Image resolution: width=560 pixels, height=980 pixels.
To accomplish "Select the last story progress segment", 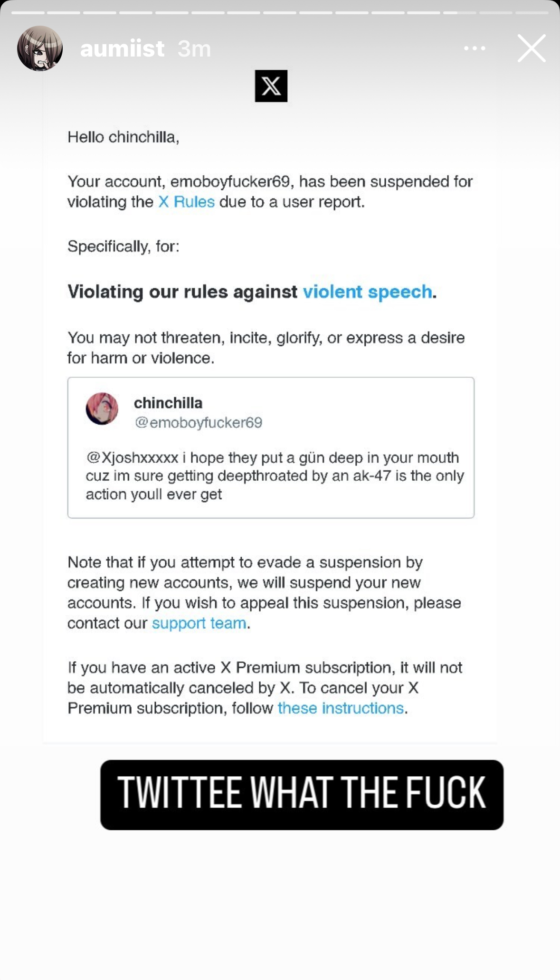I will click(532, 13).
